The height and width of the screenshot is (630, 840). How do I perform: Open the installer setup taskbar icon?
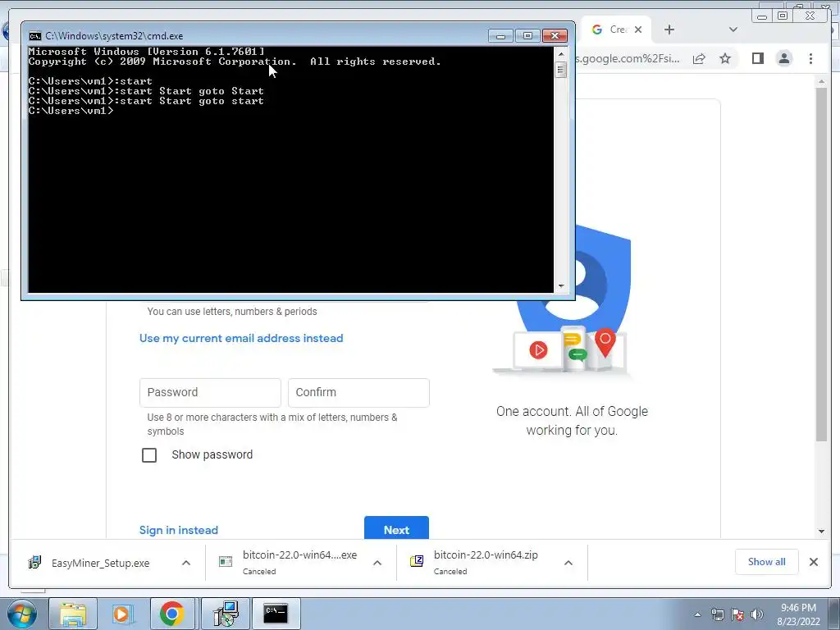coord(226,614)
